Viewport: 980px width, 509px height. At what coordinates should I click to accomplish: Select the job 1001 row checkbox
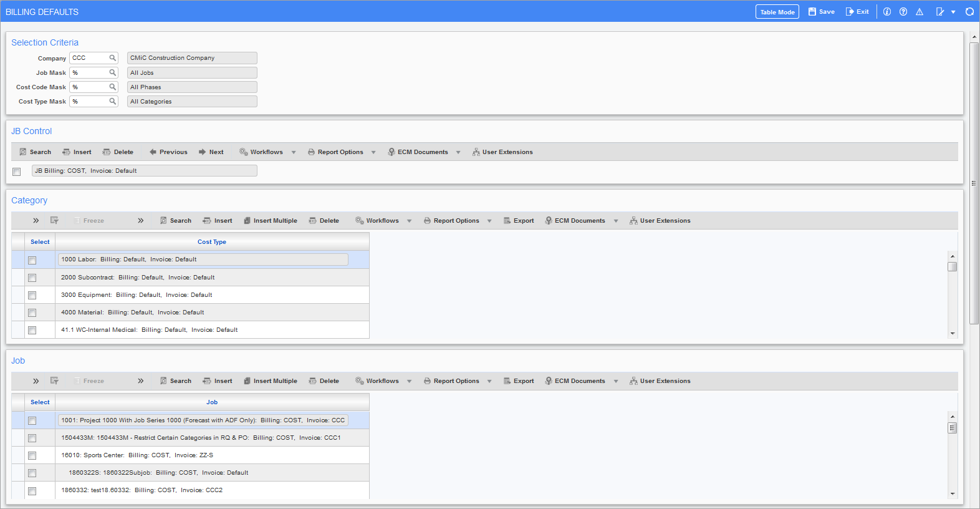point(32,420)
